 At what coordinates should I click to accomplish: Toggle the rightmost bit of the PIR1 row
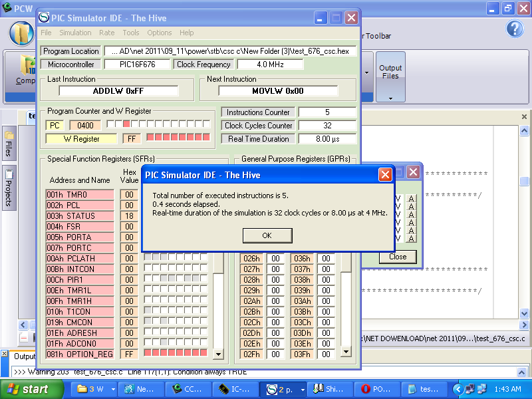point(203,279)
